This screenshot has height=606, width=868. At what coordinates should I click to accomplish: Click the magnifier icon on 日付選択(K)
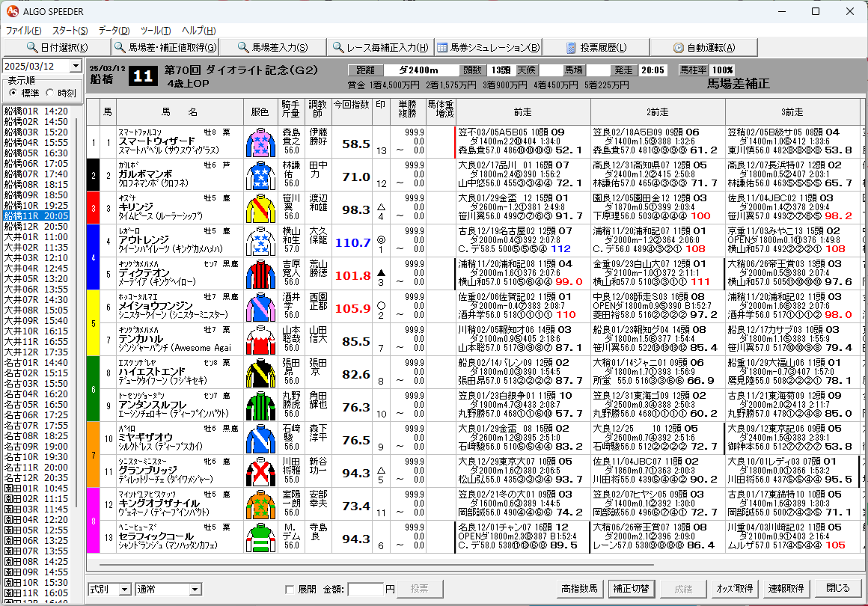point(33,48)
